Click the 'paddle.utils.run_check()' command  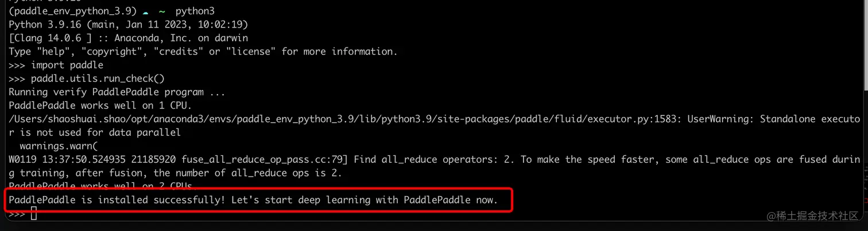point(98,79)
